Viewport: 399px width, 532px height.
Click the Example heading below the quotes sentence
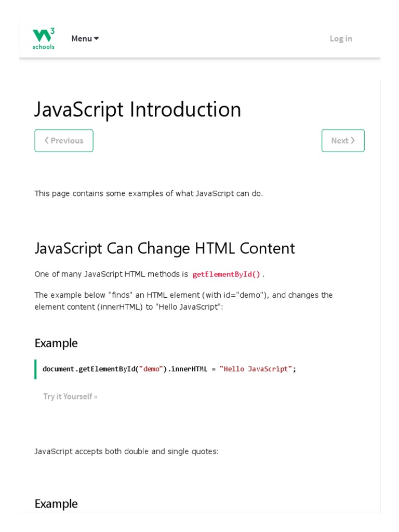point(56,504)
